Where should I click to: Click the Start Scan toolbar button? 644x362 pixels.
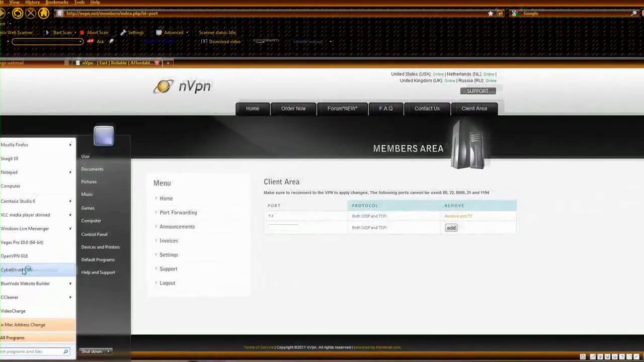(59, 33)
